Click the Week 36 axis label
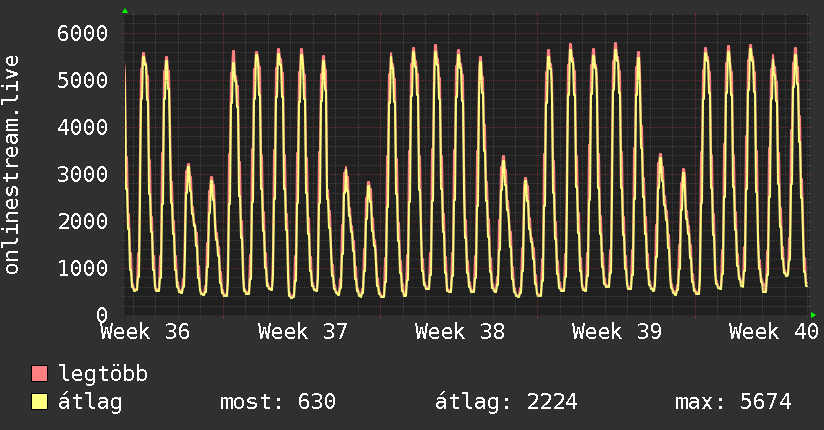The height and width of the screenshot is (430, 824). pyautogui.click(x=145, y=332)
